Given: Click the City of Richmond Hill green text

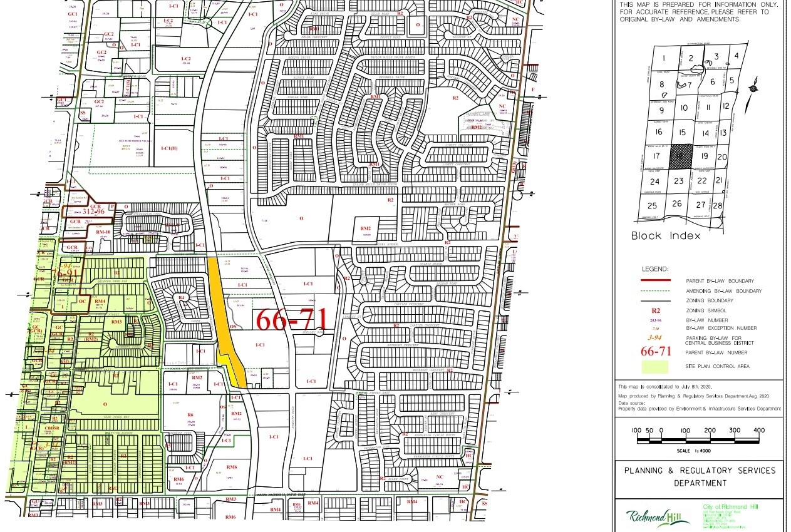Looking at the screenshot, I should (x=730, y=506).
